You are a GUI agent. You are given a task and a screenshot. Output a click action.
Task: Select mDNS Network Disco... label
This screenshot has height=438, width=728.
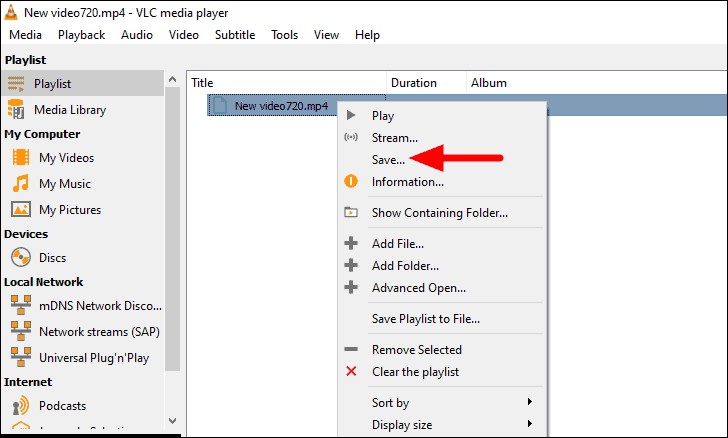point(100,306)
